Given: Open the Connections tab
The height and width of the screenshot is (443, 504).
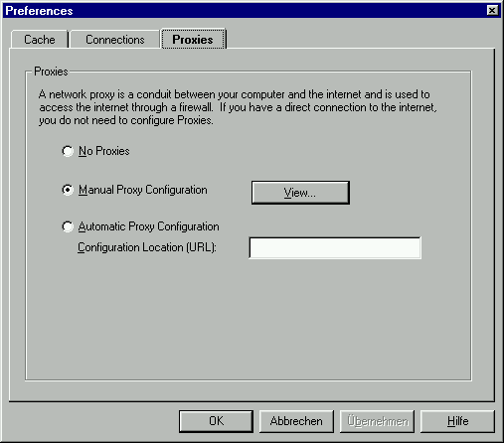Looking at the screenshot, I should [115, 40].
